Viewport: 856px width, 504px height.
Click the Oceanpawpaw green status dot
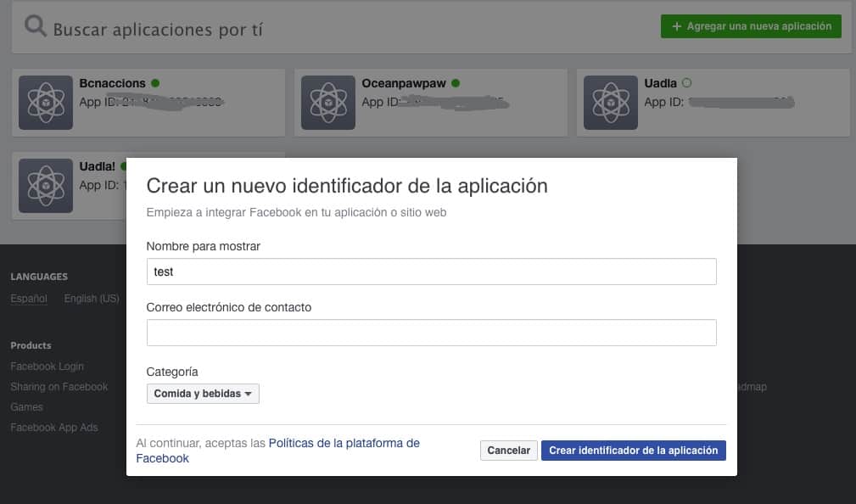[x=456, y=83]
